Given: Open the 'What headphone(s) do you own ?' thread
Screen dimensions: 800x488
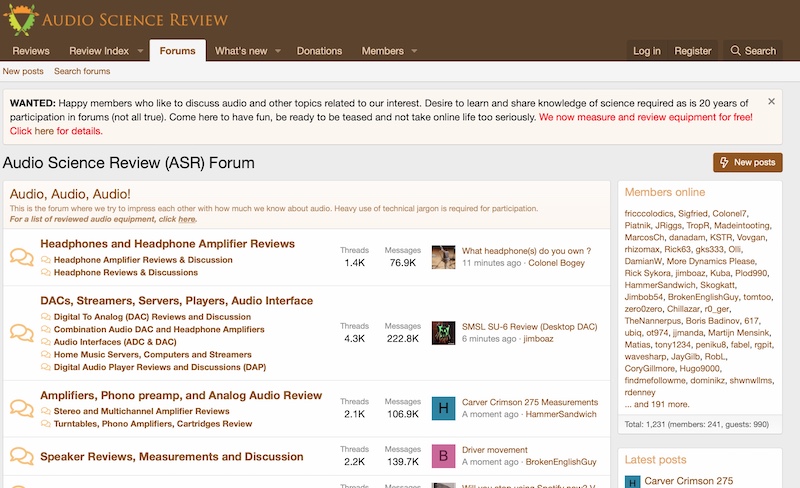Looking at the screenshot, I should point(526,251).
